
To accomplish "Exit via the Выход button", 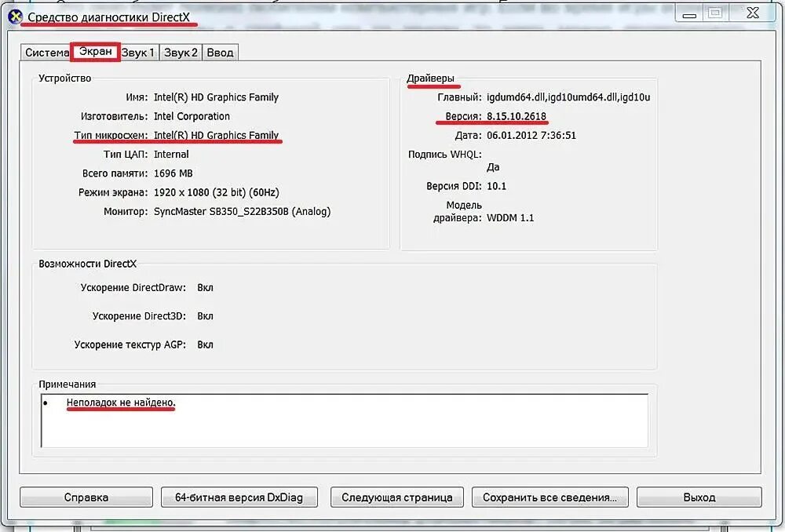I will [x=699, y=497].
